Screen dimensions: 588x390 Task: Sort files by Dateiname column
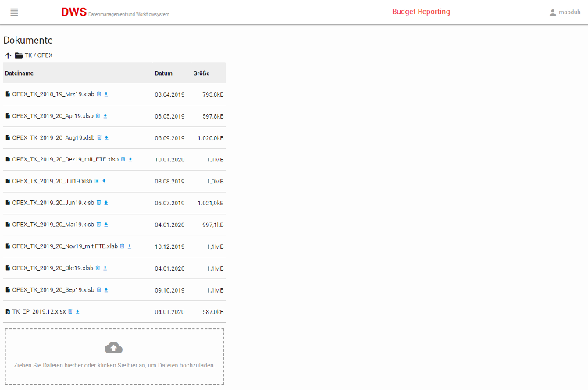pyautogui.click(x=20, y=73)
